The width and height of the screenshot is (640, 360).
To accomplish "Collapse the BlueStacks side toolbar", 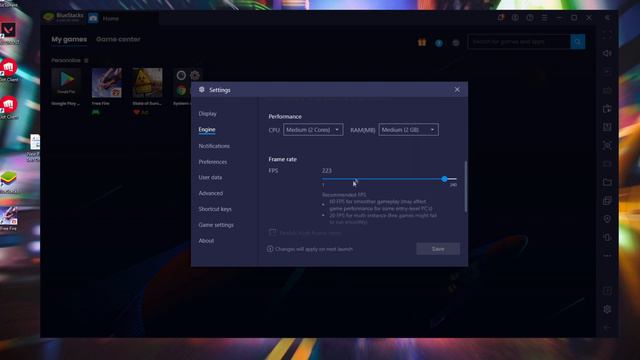I will pyautogui.click(x=607, y=18).
